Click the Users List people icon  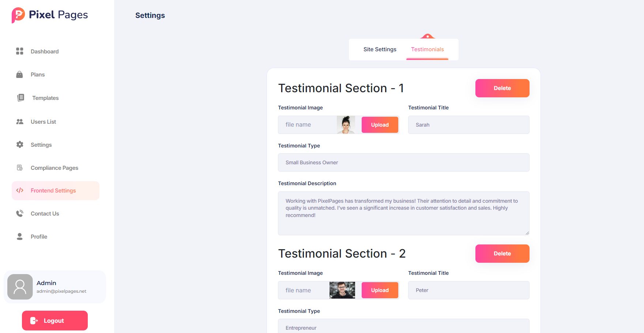[x=20, y=121]
